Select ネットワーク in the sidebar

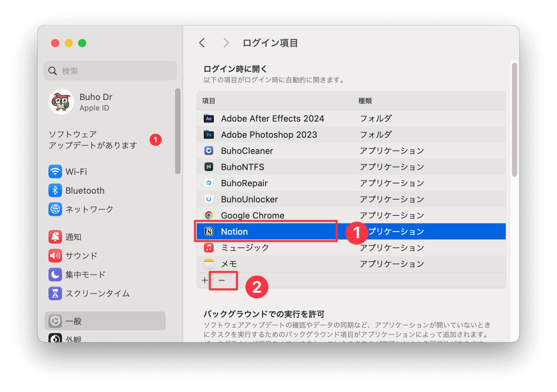coord(105,209)
